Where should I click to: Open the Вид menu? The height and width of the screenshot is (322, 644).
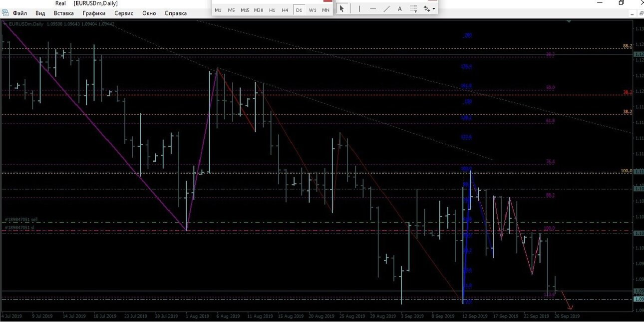click(x=40, y=13)
